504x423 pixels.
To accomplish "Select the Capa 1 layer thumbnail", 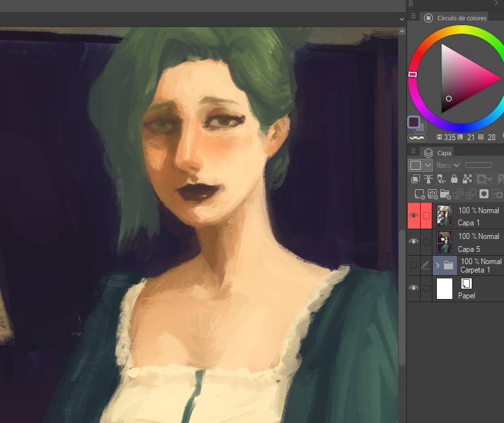I will click(x=445, y=216).
